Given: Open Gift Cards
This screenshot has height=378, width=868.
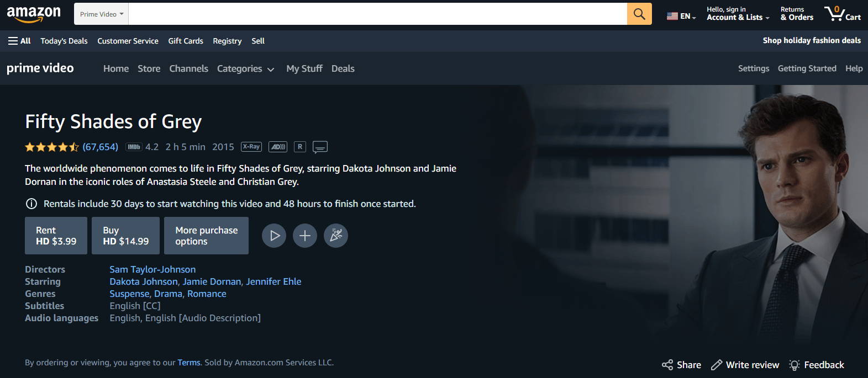Looking at the screenshot, I should (186, 41).
